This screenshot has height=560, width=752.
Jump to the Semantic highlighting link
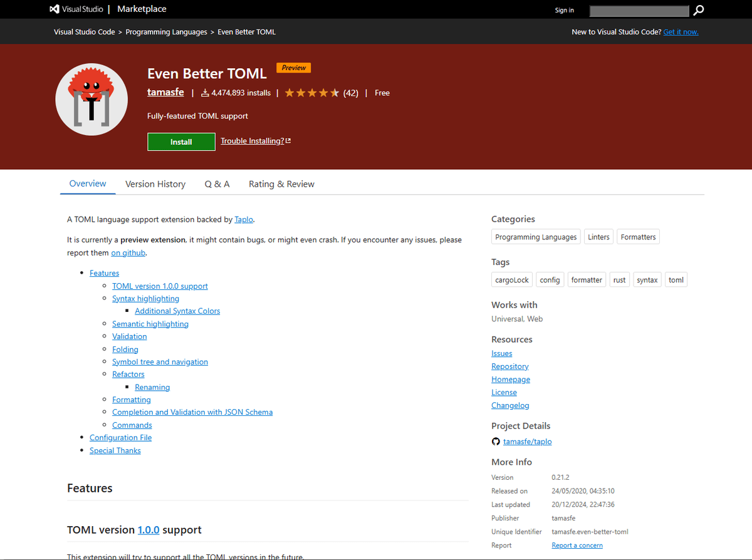(150, 324)
